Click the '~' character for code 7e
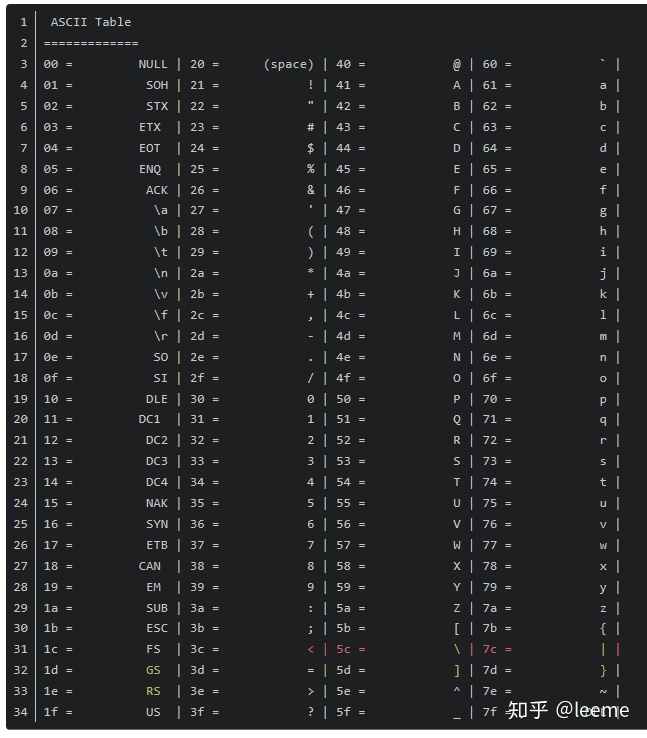 [603, 691]
